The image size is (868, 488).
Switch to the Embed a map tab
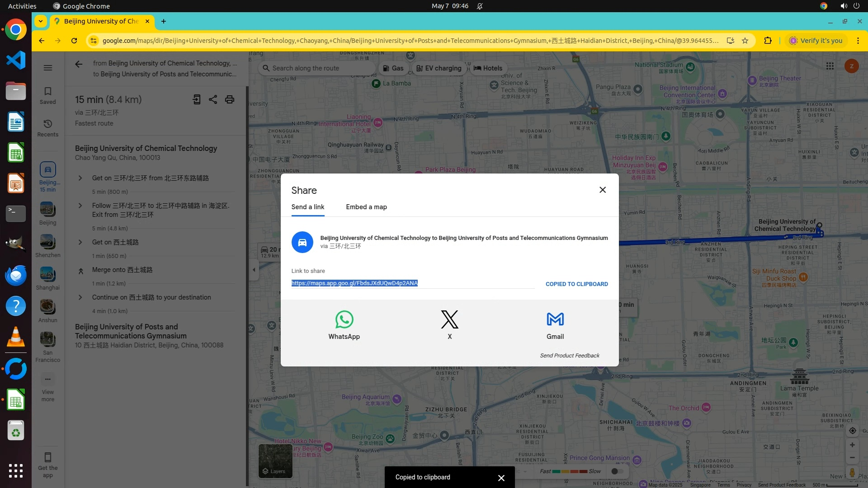(x=366, y=207)
